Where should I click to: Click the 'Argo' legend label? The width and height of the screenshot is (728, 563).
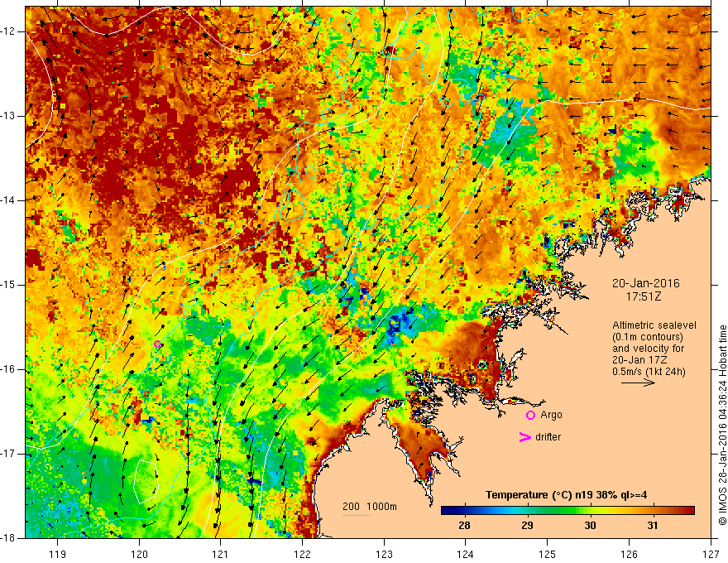[551, 415]
